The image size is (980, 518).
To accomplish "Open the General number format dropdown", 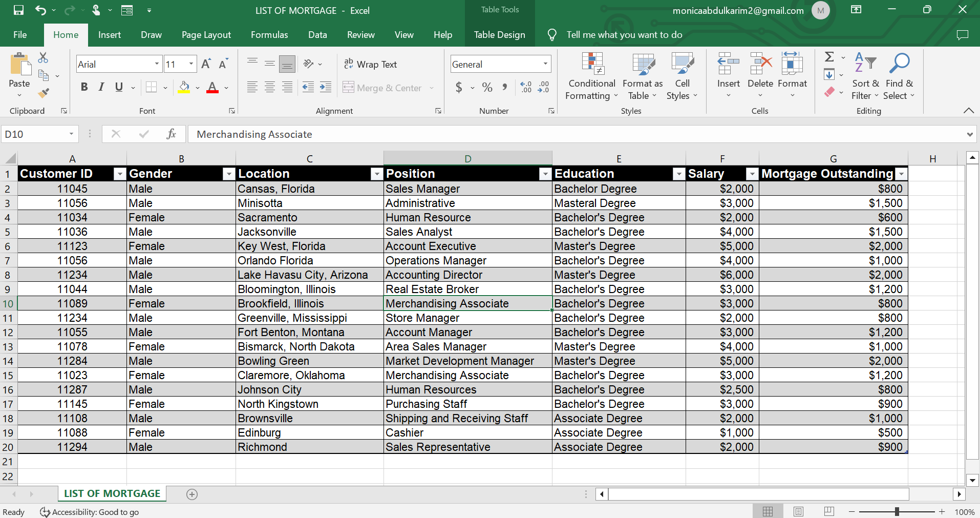I will [x=545, y=64].
